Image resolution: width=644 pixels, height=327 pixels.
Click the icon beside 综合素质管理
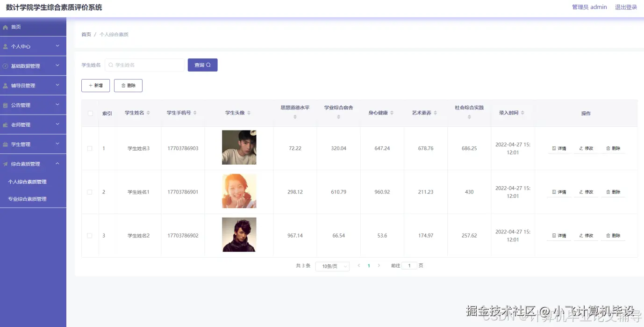tap(6, 164)
